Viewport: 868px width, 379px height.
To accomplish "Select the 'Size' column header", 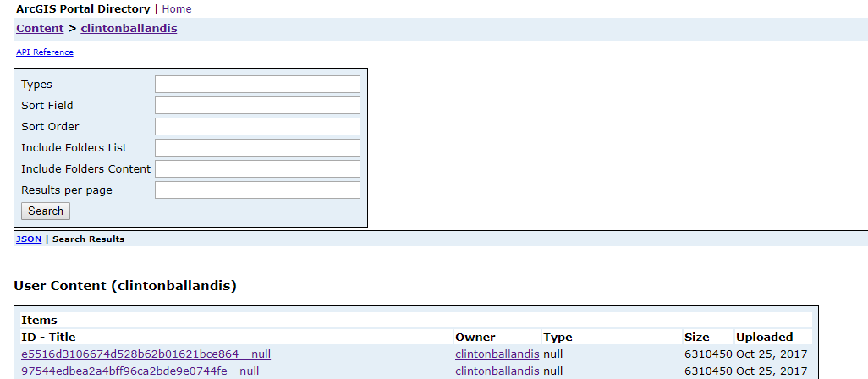I will click(697, 337).
